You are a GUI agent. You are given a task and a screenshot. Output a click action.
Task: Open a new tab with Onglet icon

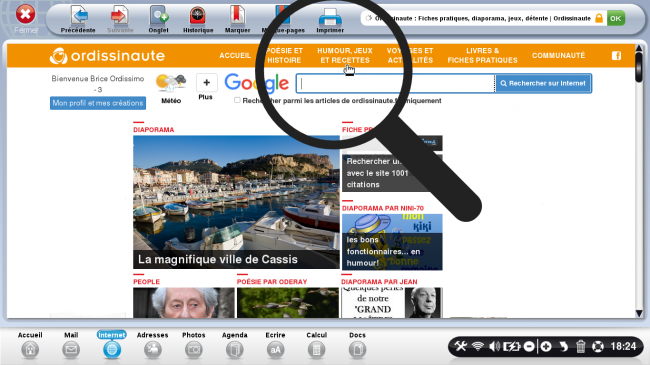(159, 16)
